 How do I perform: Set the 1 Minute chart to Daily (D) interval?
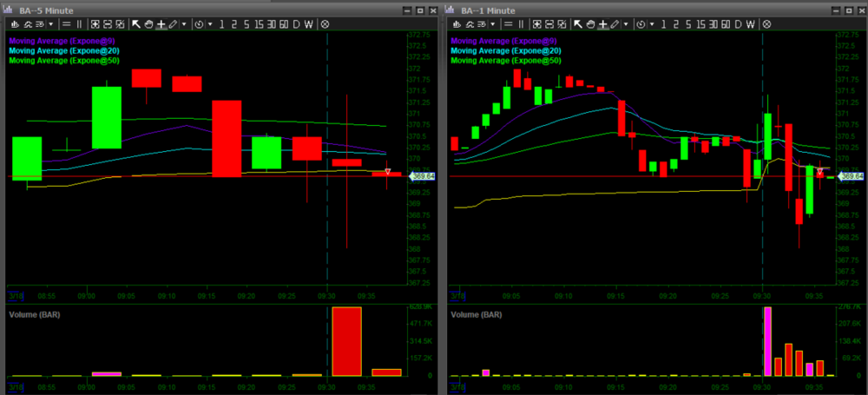pos(738,24)
